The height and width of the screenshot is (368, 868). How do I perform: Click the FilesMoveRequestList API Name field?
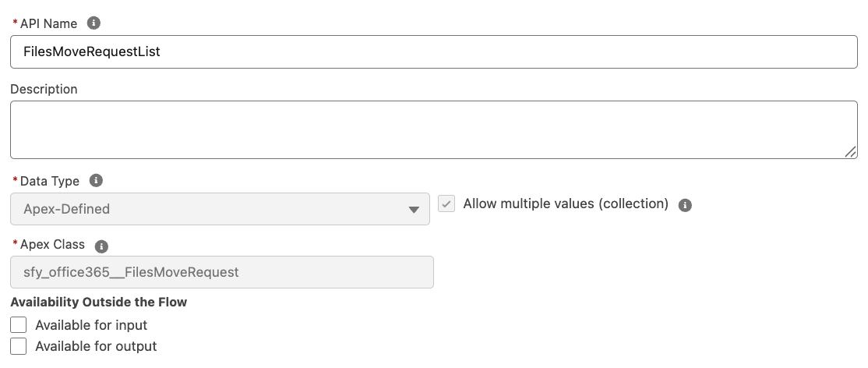click(433, 52)
